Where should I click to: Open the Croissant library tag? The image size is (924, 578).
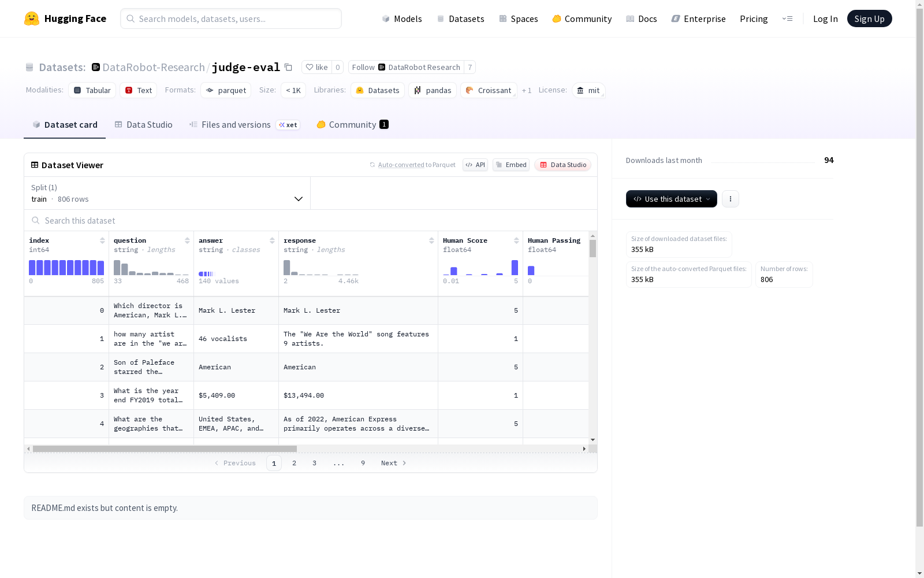coord(489,90)
